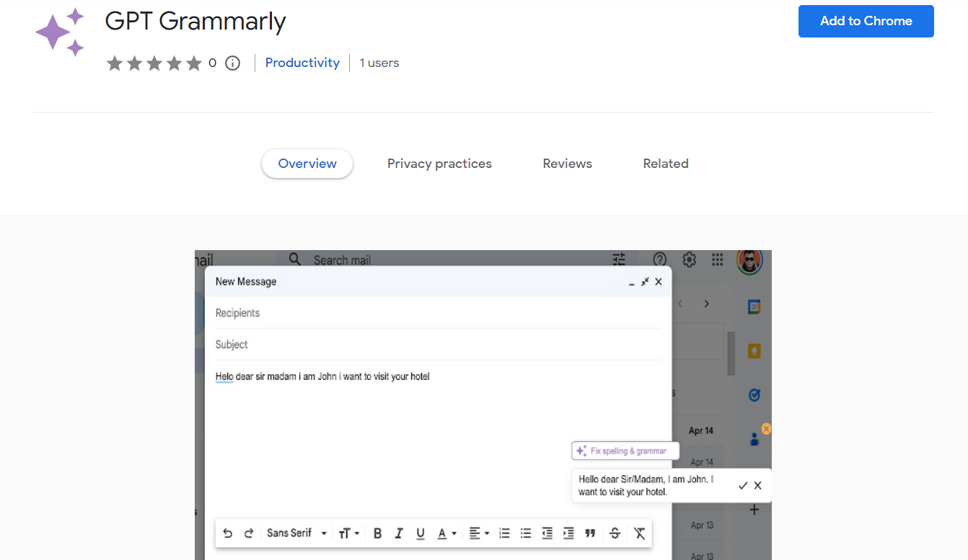
Task: Open search filter options icon
Action: coord(619,259)
